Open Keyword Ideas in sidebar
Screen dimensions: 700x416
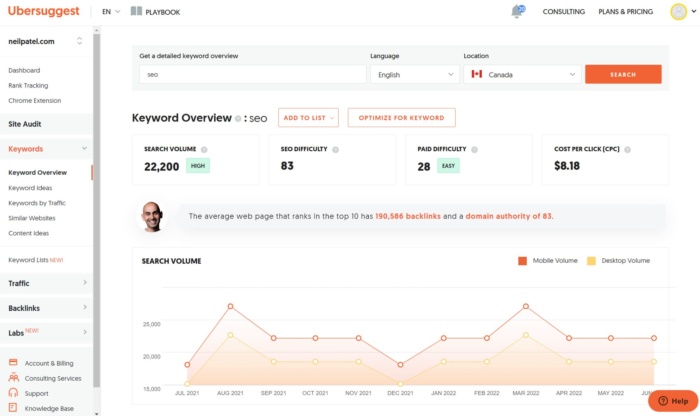point(29,188)
